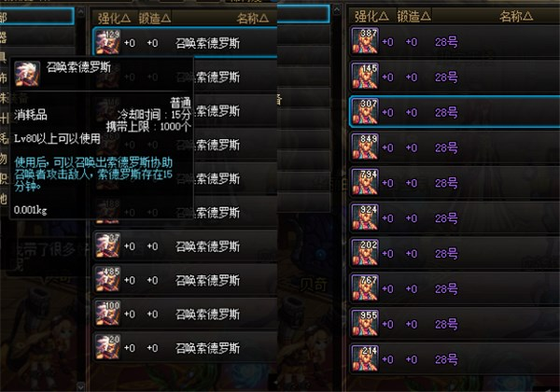This screenshot has width=560, height=392.
Task: Choose the highlighted 28号 icon with 307
Action: (x=365, y=112)
